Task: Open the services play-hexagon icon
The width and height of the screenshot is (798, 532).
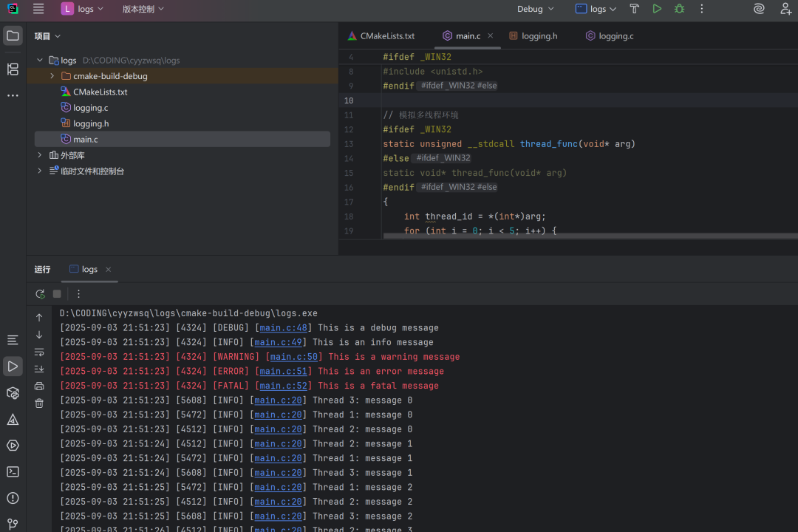Action: [x=13, y=446]
